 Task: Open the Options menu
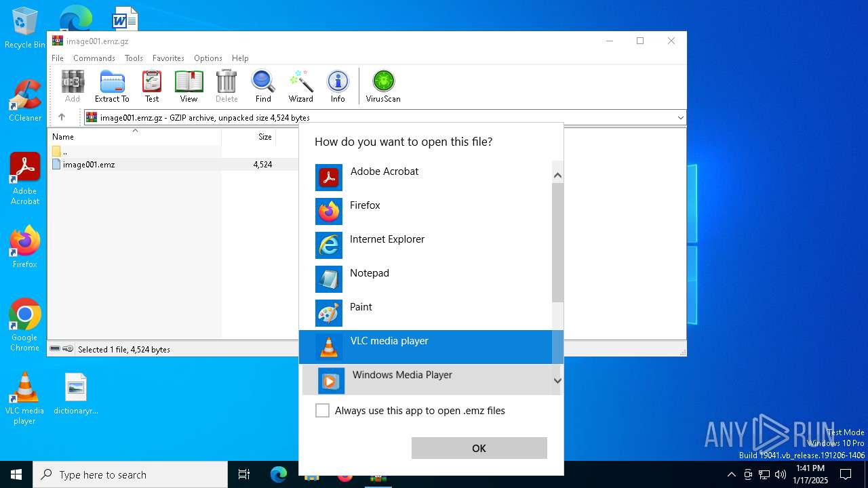[x=208, y=58]
